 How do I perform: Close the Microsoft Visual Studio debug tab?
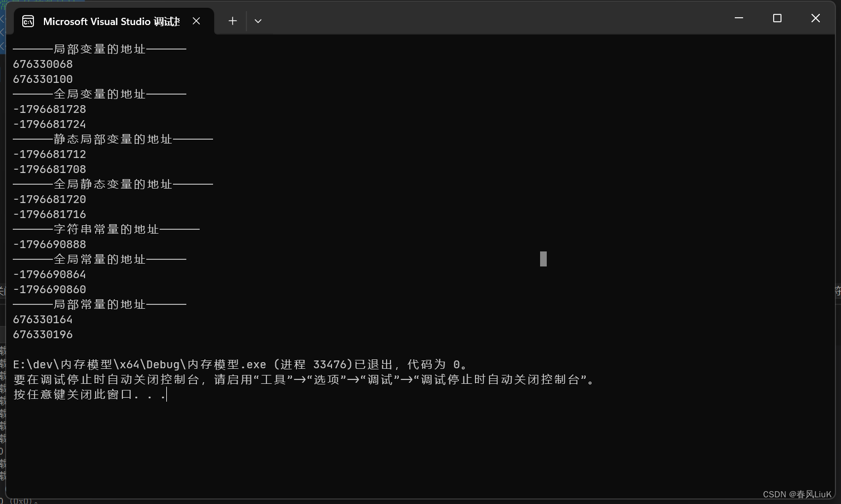pos(196,21)
